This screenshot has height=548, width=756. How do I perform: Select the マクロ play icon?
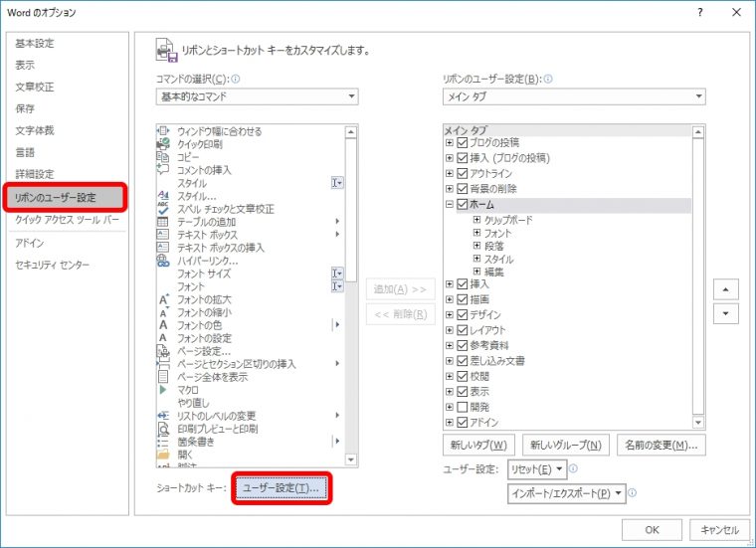163,390
